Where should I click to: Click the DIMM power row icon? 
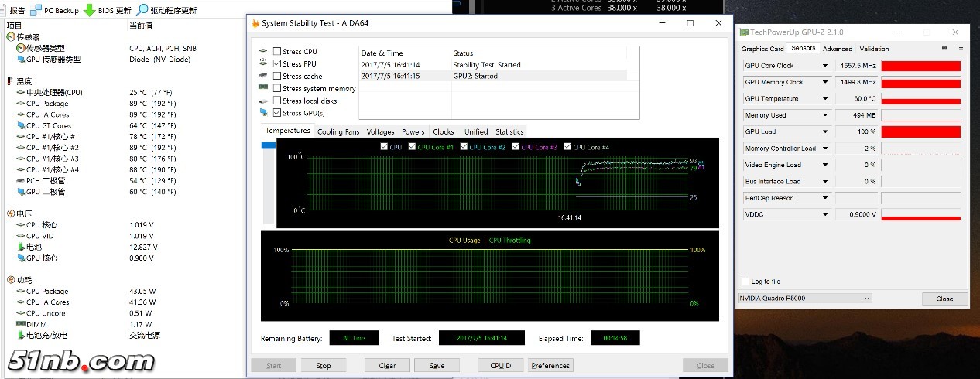tap(20, 324)
